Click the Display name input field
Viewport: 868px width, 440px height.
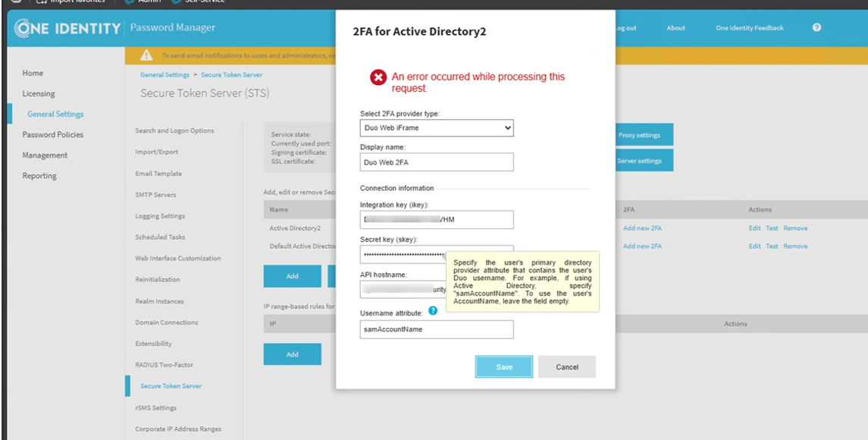[x=437, y=162]
